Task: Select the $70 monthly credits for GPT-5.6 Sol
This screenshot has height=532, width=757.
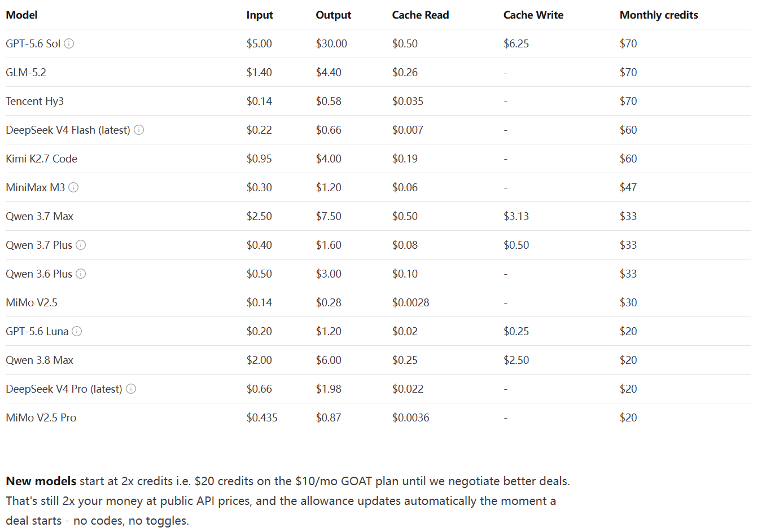Action: [x=628, y=43]
